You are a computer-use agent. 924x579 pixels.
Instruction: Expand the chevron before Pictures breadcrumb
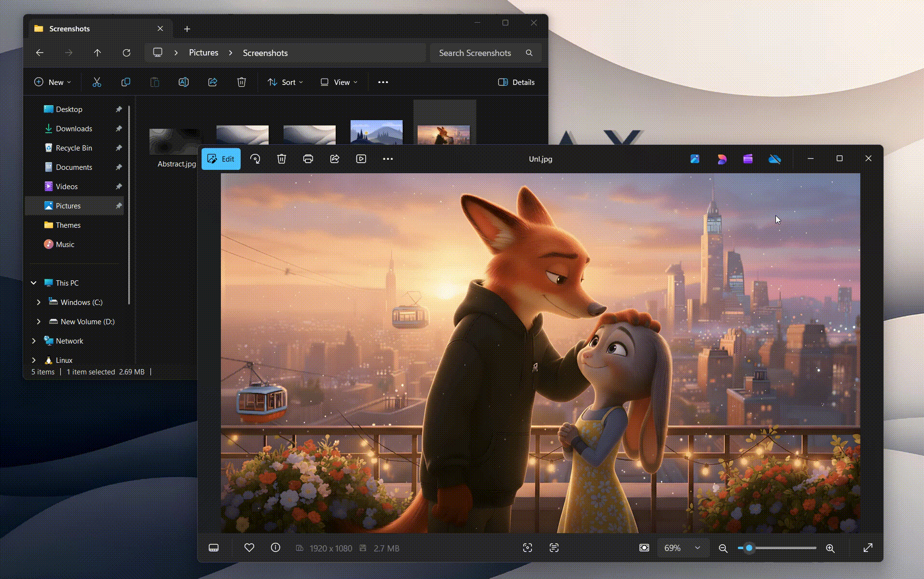click(176, 53)
